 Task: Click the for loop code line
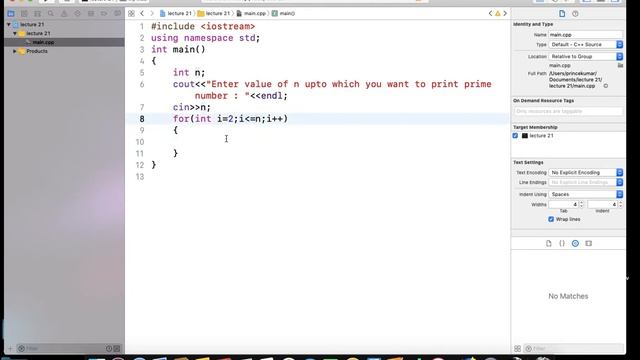pos(230,119)
